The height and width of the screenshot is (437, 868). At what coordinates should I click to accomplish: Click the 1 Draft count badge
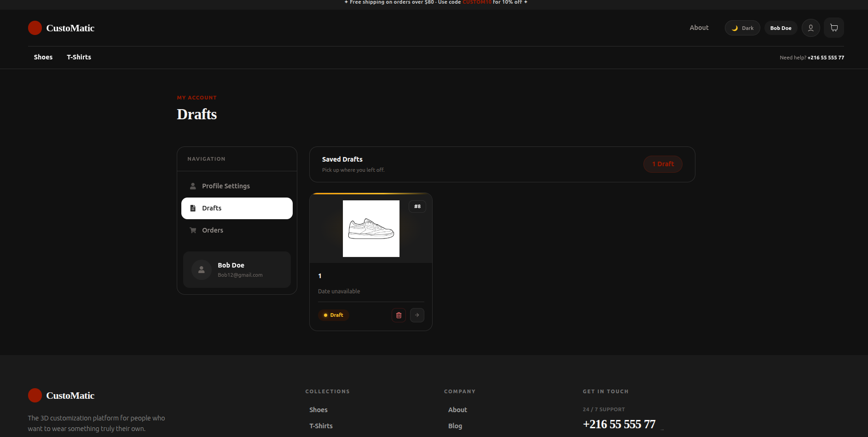pos(663,164)
